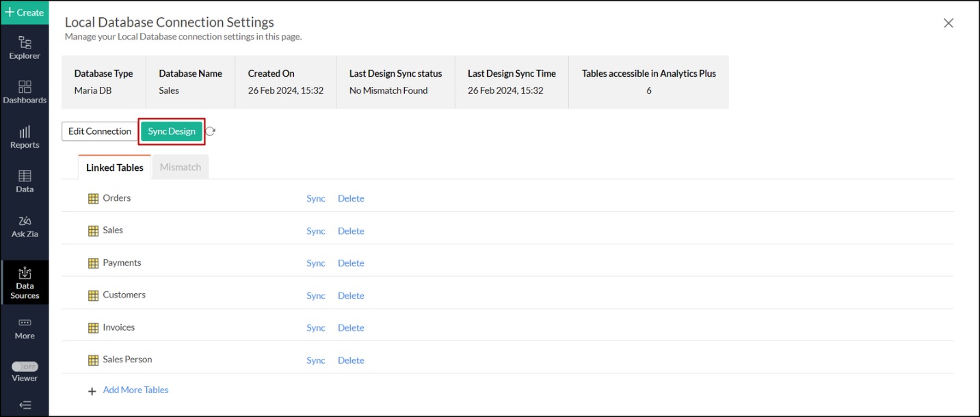Open the Data section
980x417 pixels.
coord(25,180)
